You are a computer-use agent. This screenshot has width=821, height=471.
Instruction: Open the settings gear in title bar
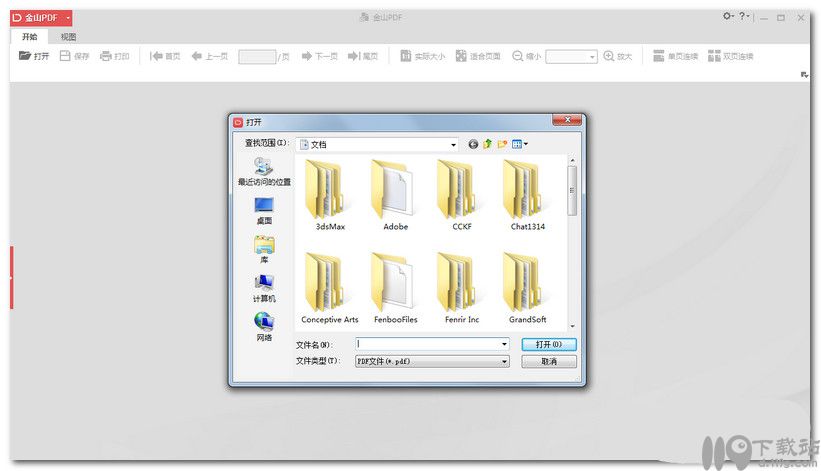[x=728, y=16]
